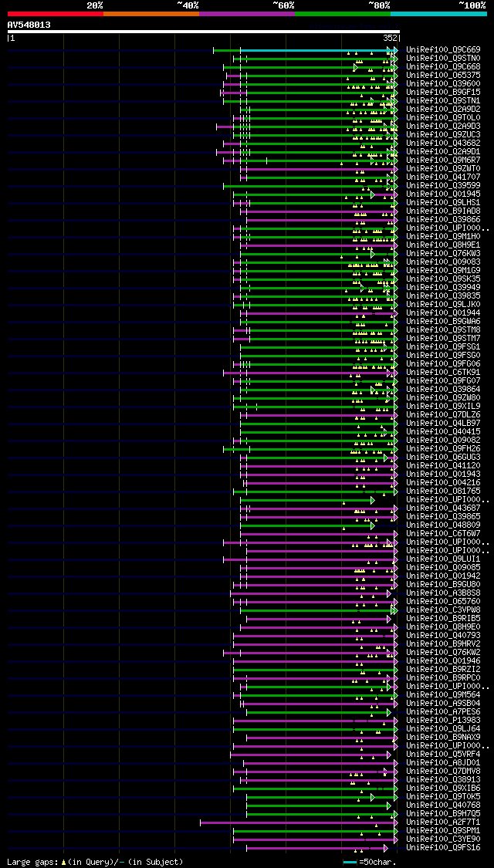Viewport: 494px width, 868px height.
Task: Select hit label UniRef100_Q09083
Action: pos(443,262)
